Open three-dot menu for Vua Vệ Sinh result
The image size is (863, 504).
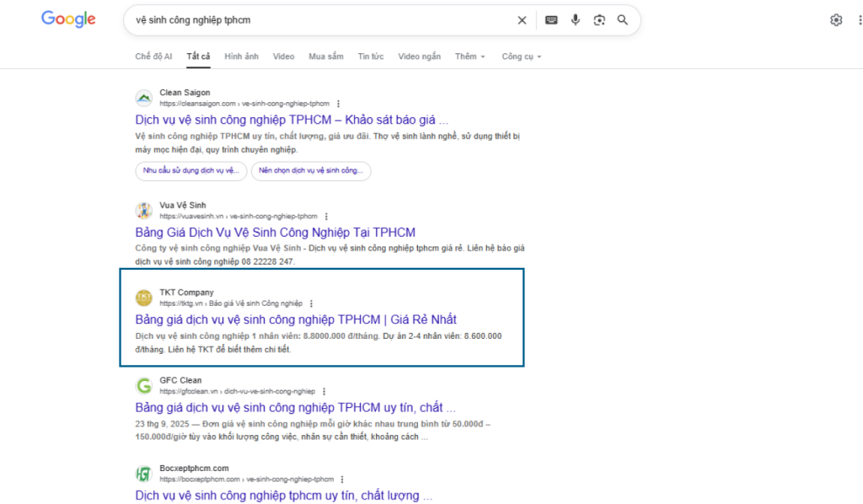tap(326, 217)
